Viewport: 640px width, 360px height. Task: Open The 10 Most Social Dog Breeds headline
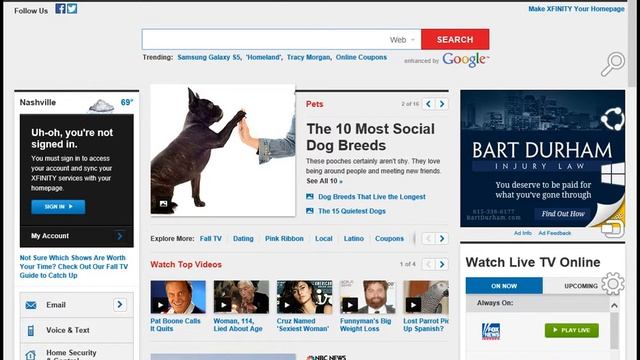[x=371, y=137]
